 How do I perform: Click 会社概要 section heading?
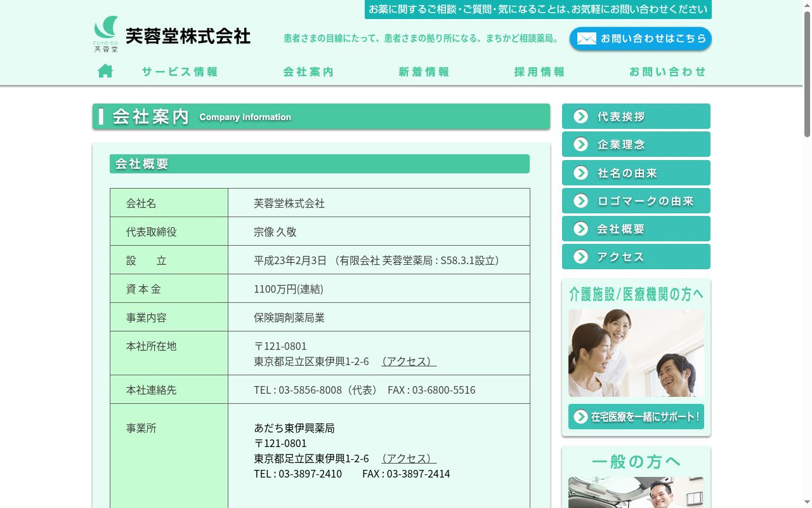[x=320, y=164]
